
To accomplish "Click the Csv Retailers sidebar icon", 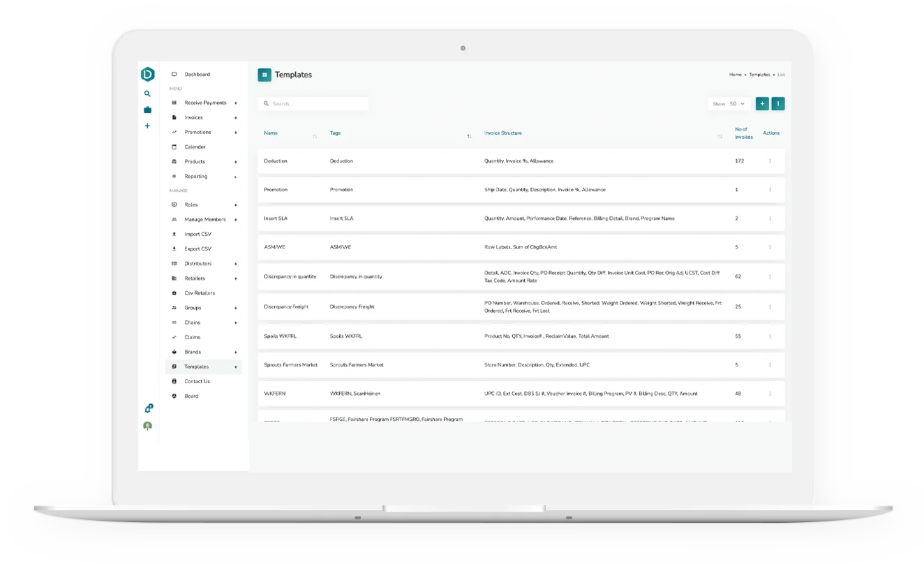I will (174, 293).
